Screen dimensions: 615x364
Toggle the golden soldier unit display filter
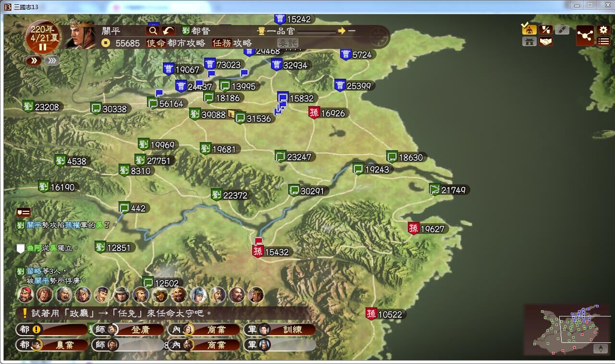529,29
